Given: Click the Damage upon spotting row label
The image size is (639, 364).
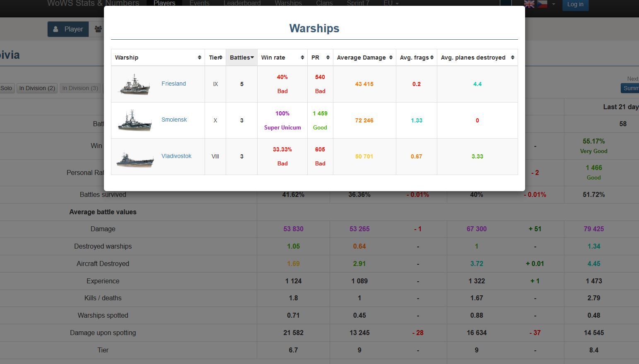Looking at the screenshot, I should pos(103,333).
